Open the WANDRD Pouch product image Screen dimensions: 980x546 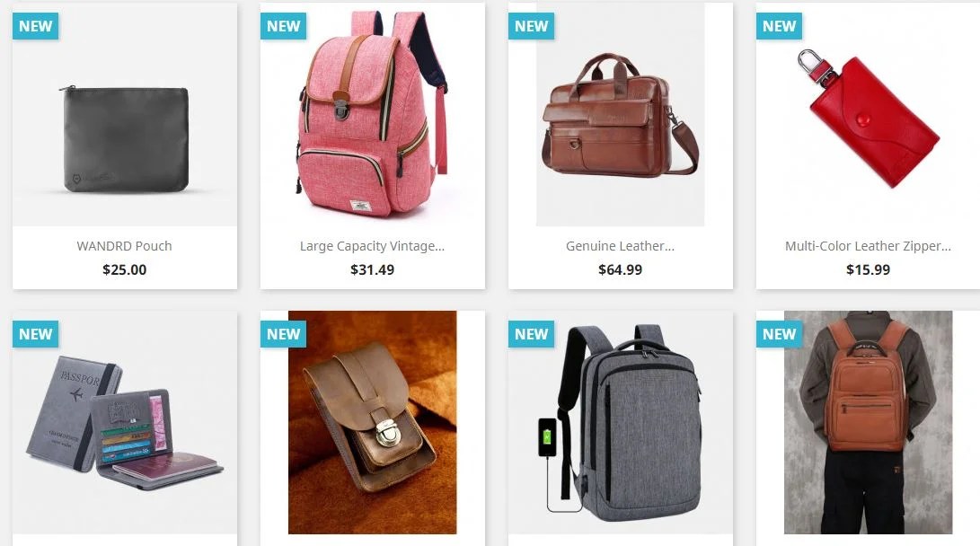[x=124, y=114]
